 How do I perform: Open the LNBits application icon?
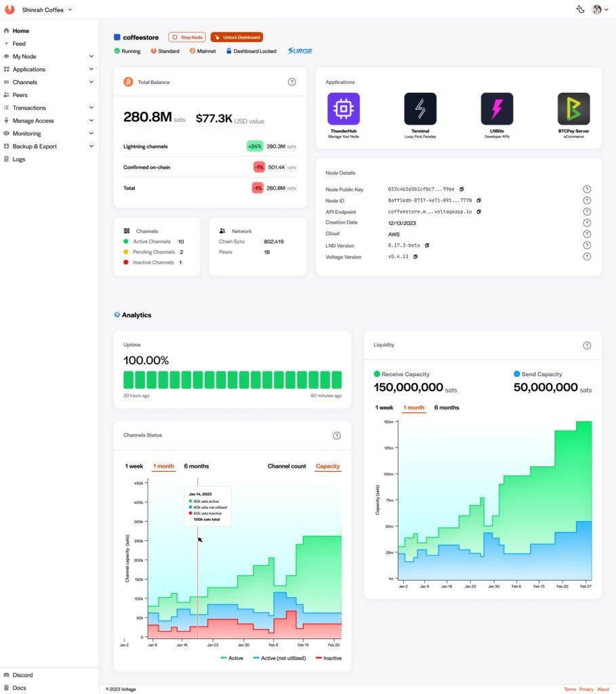tap(497, 109)
